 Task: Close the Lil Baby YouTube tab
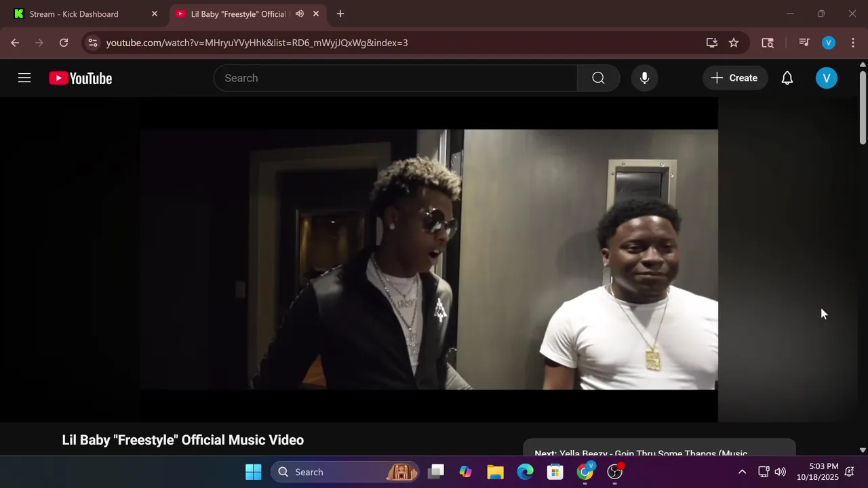tap(316, 14)
